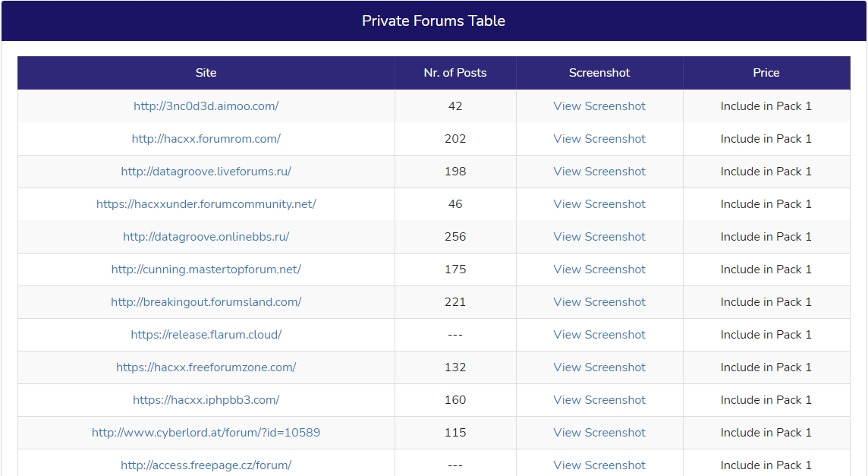Click the Price column header

coord(766,73)
